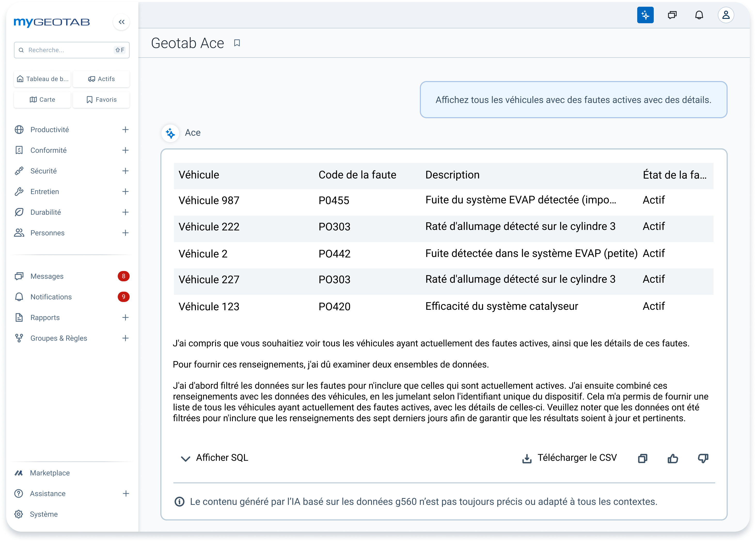Click the Véhicule column header
The width and height of the screenshot is (756, 542).
[199, 175]
